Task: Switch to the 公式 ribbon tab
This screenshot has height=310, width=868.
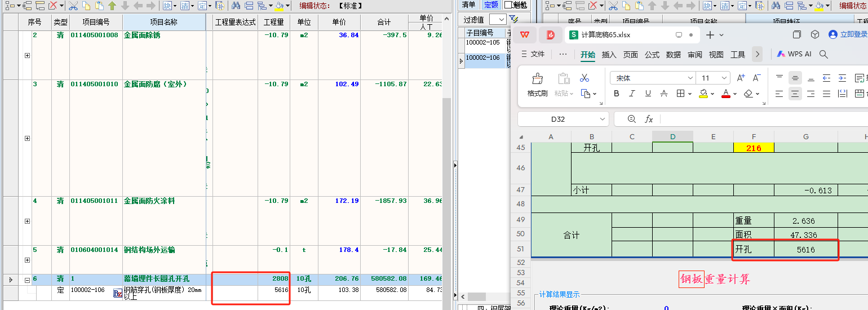Action: click(652, 55)
